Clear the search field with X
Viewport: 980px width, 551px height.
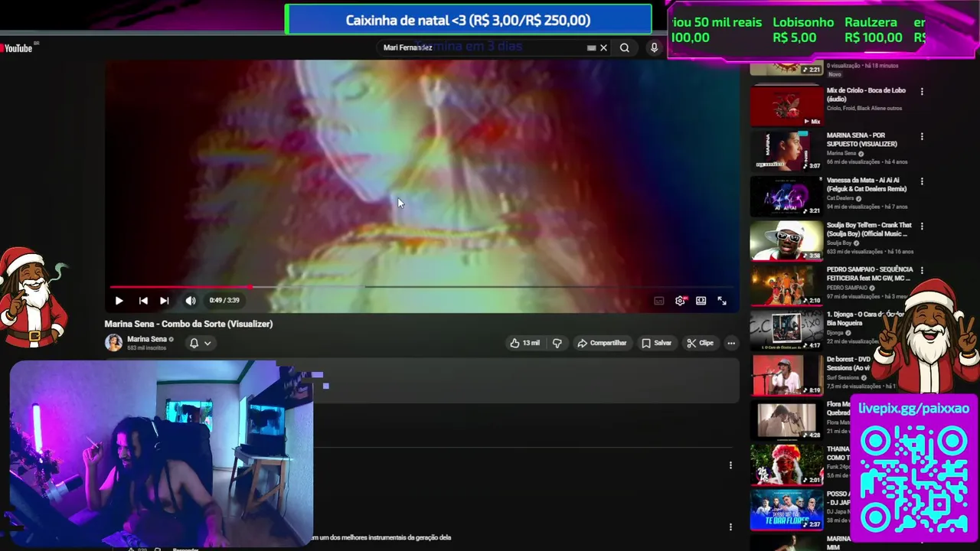(603, 47)
